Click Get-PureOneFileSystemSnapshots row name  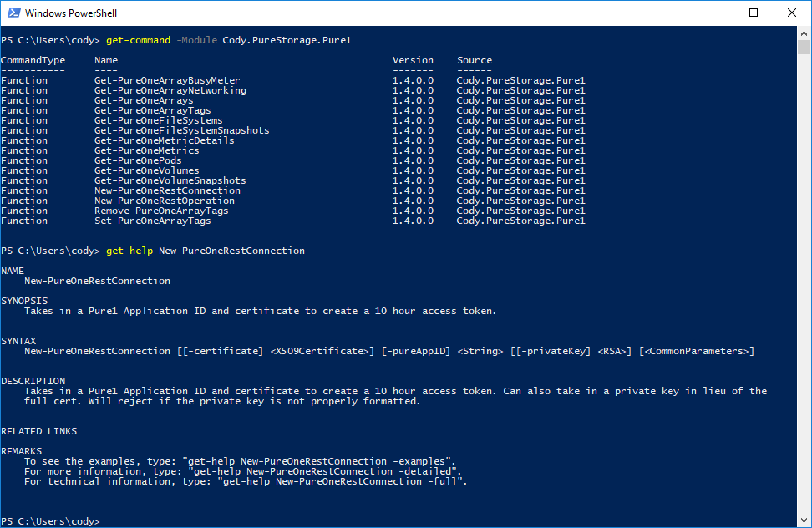[x=181, y=130]
